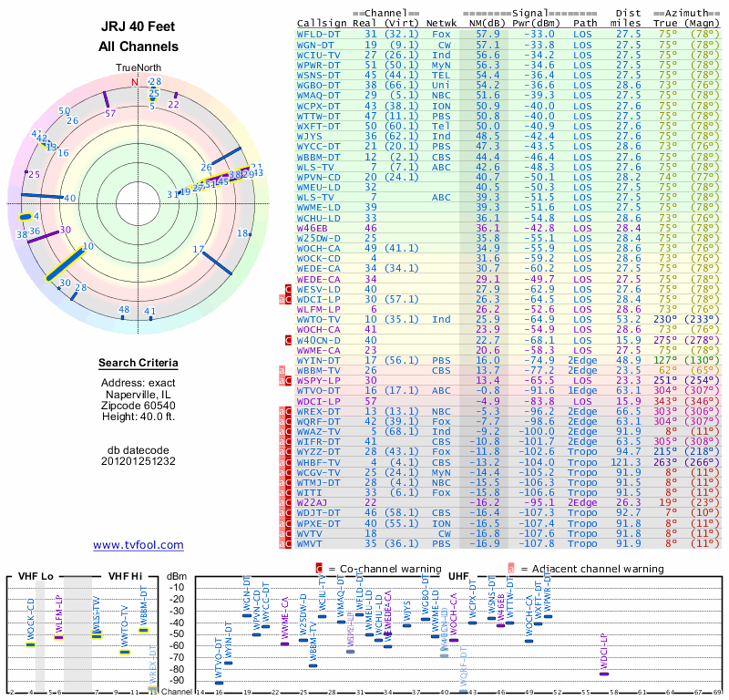
Task: Click the red N TrueNorth marker on radar
Action: tap(134, 82)
